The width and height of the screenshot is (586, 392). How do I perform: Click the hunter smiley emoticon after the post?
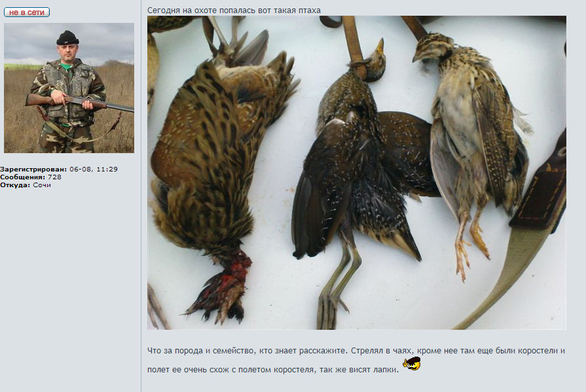tap(411, 364)
